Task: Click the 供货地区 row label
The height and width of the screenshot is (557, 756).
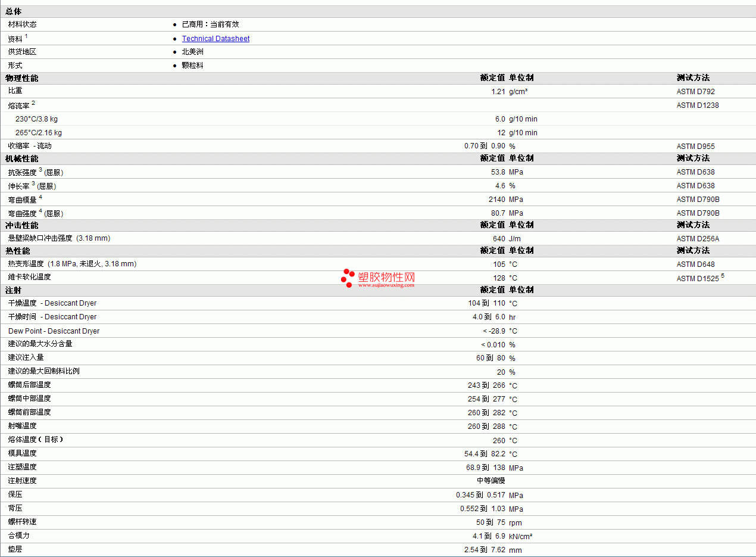Action: point(22,52)
